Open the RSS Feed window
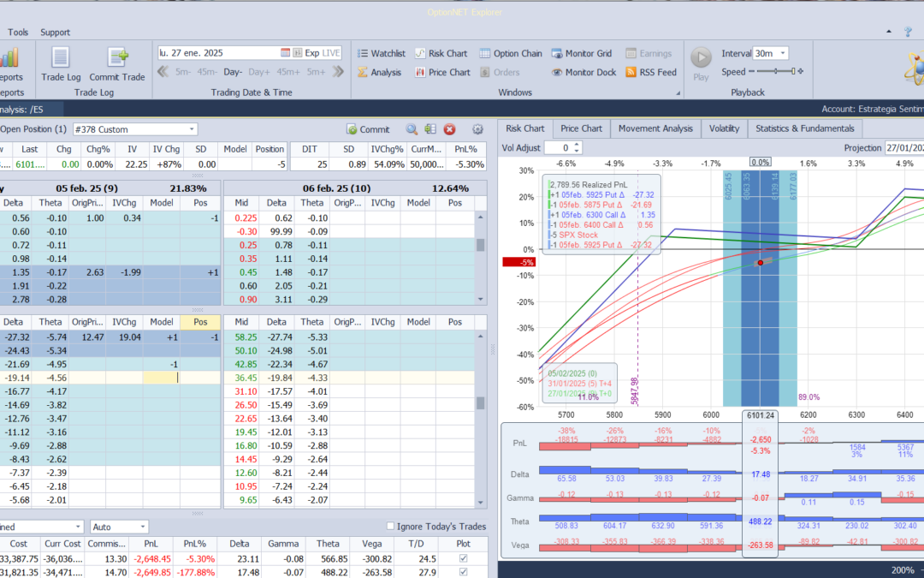This screenshot has height=578, width=924. pos(650,72)
